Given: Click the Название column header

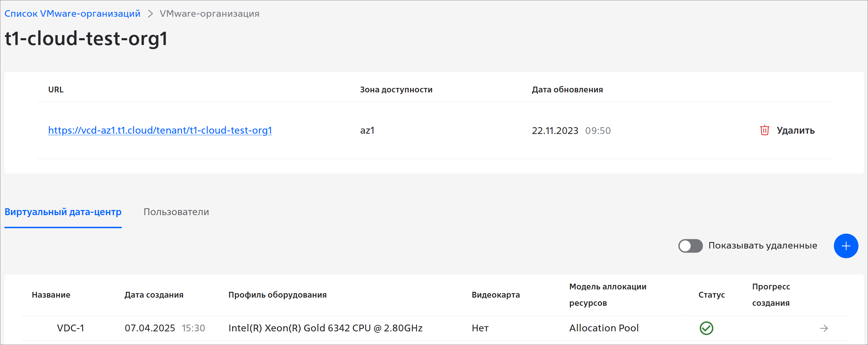Looking at the screenshot, I should coord(51,295).
